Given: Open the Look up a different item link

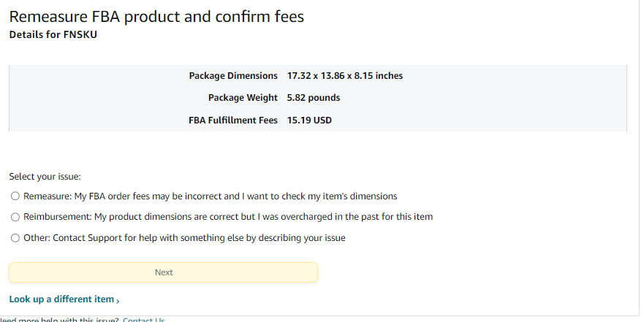Looking at the screenshot, I should pyautogui.click(x=61, y=299).
